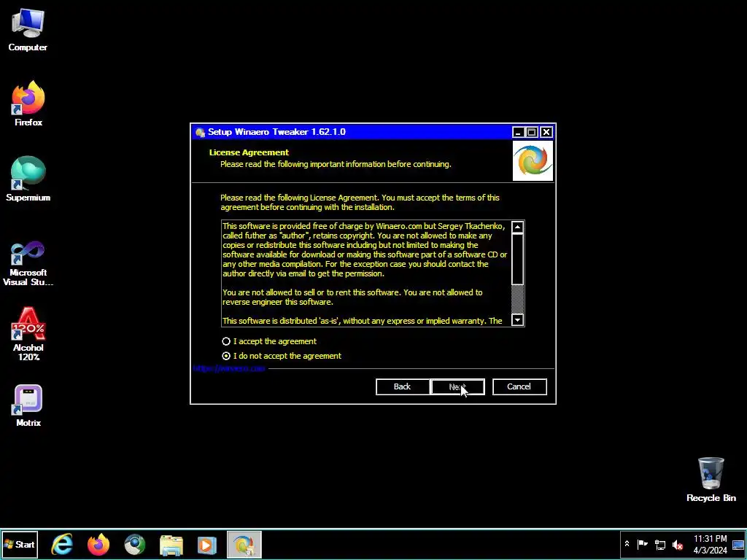The image size is (747, 560).
Task: Open the network tray icon
Action: [659, 544]
